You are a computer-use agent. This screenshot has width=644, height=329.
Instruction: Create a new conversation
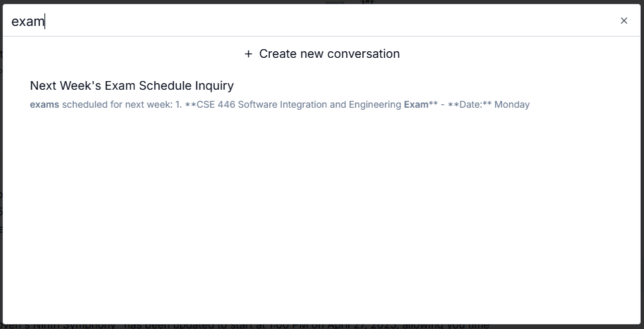click(322, 54)
